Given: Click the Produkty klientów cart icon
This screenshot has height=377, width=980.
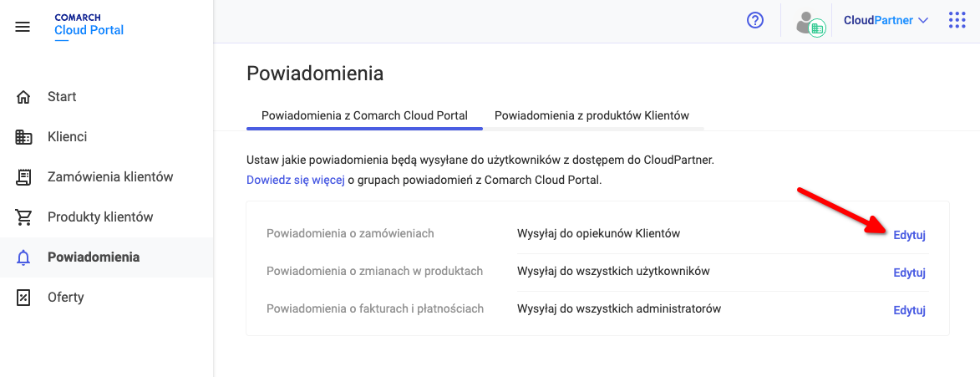Looking at the screenshot, I should point(23,217).
